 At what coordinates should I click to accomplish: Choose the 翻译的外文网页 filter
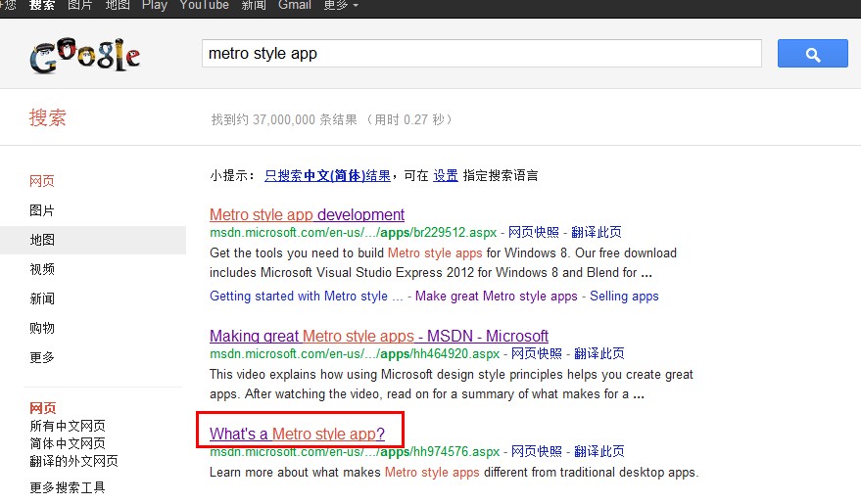73,461
